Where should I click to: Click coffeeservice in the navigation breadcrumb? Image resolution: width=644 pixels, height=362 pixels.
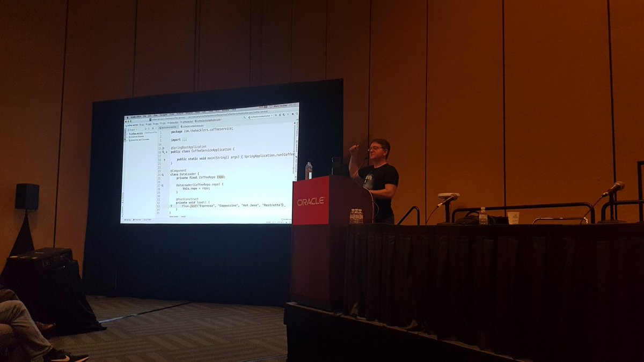coord(187,121)
